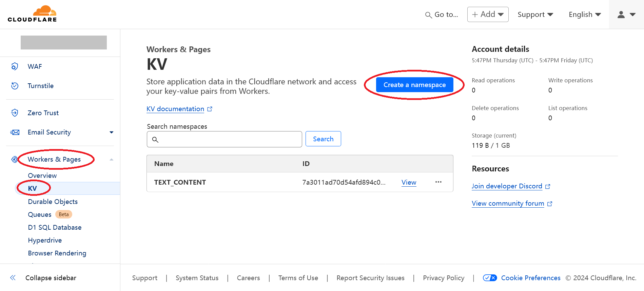
Task: Select the KV sidebar item
Action: (68, 188)
